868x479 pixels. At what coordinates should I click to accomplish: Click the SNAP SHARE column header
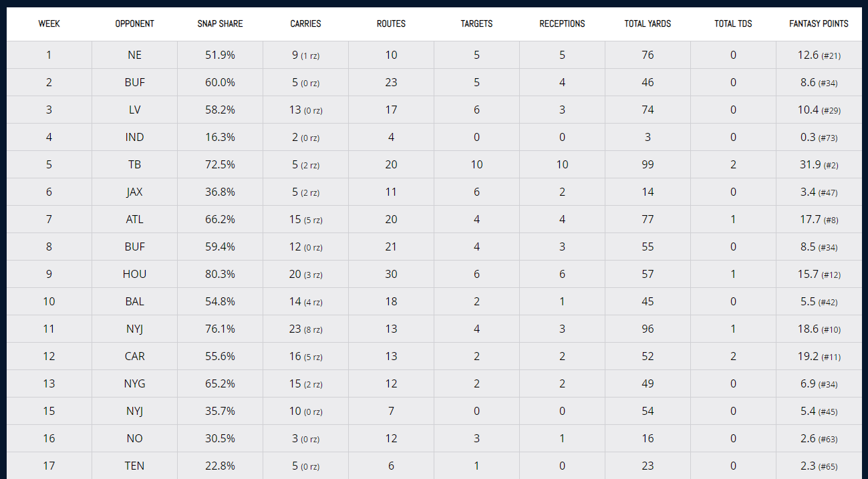point(220,23)
